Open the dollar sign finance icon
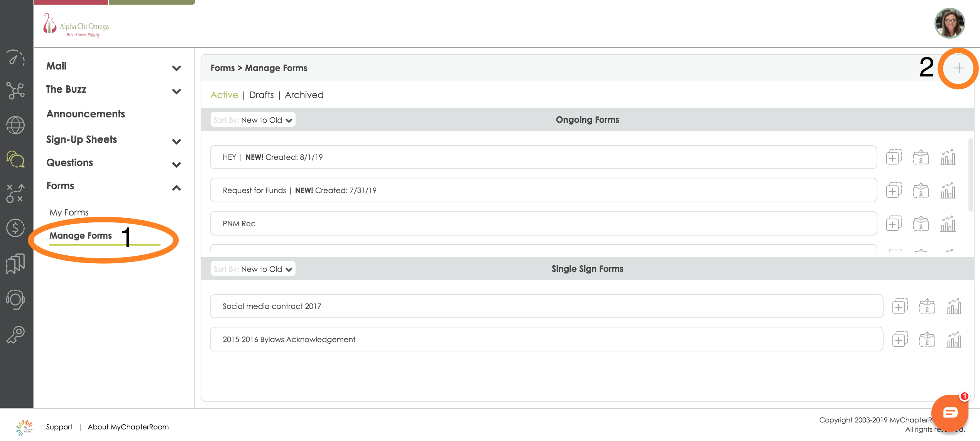Image resolution: width=980 pixels, height=441 pixels. (15, 227)
